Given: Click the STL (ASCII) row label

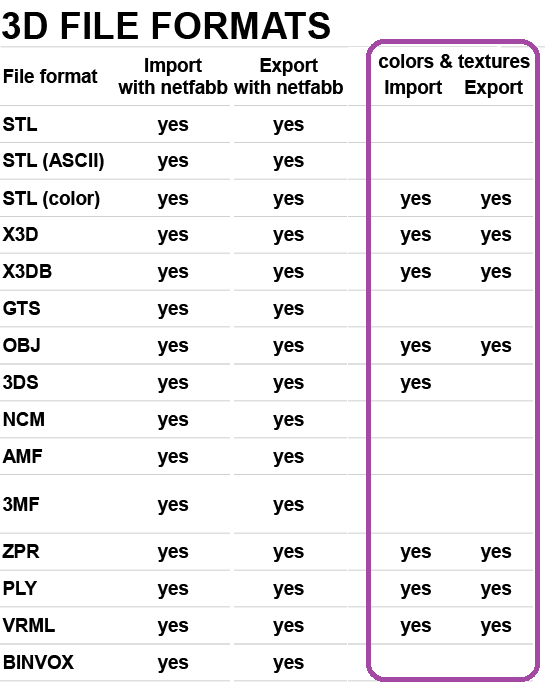Looking at the screenshot, I should tap(53, 161).
